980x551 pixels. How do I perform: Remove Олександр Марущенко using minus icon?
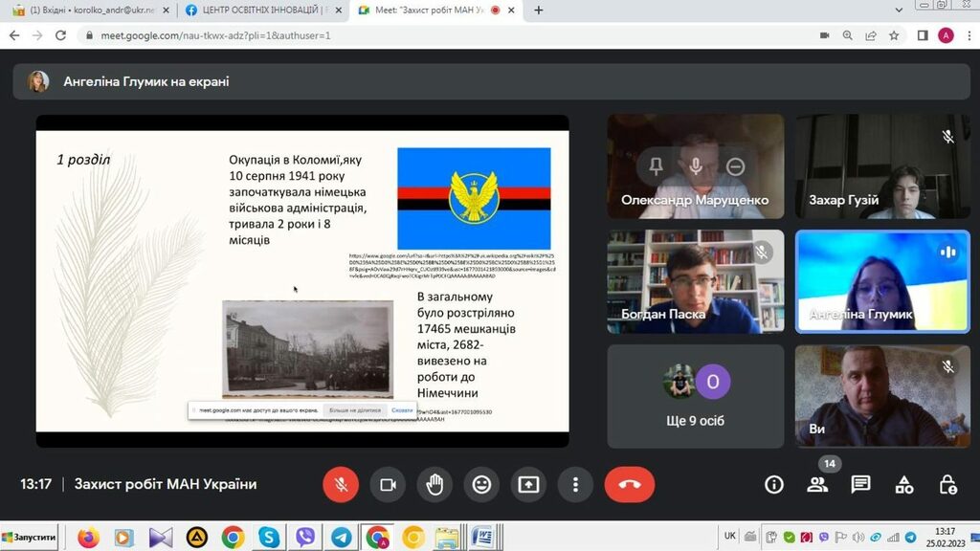click(735, 166)
